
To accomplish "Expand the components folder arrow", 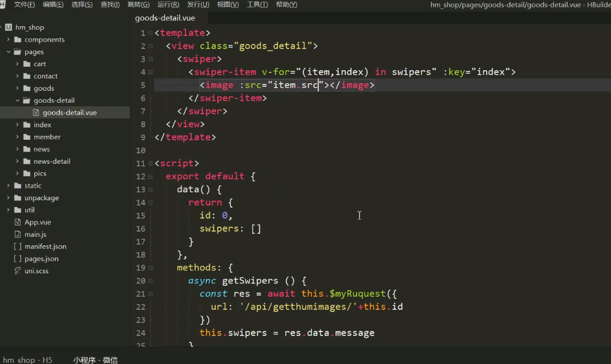I will click(8, 39).
